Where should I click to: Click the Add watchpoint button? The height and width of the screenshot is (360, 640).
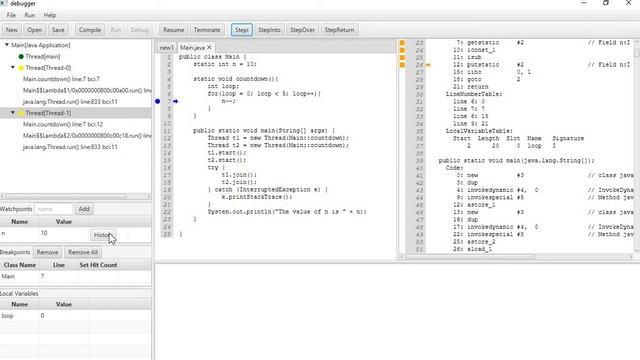[84, 209]
